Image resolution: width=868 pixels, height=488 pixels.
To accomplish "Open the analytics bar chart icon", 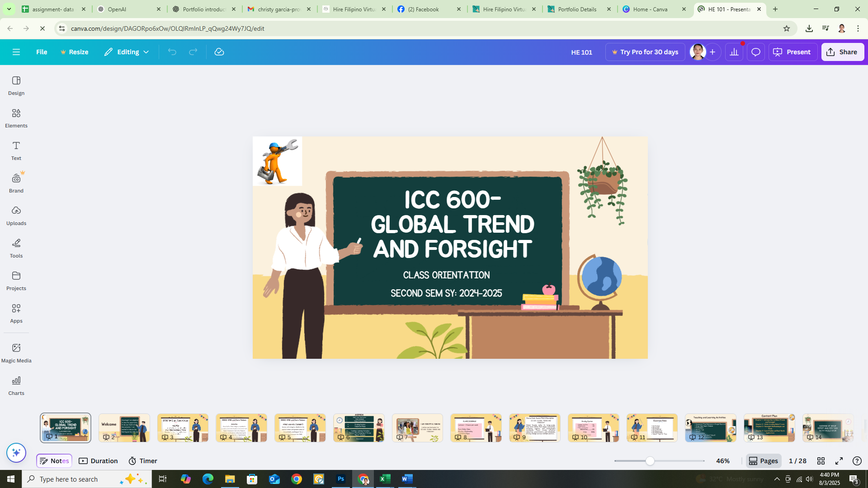I will 734,52.
